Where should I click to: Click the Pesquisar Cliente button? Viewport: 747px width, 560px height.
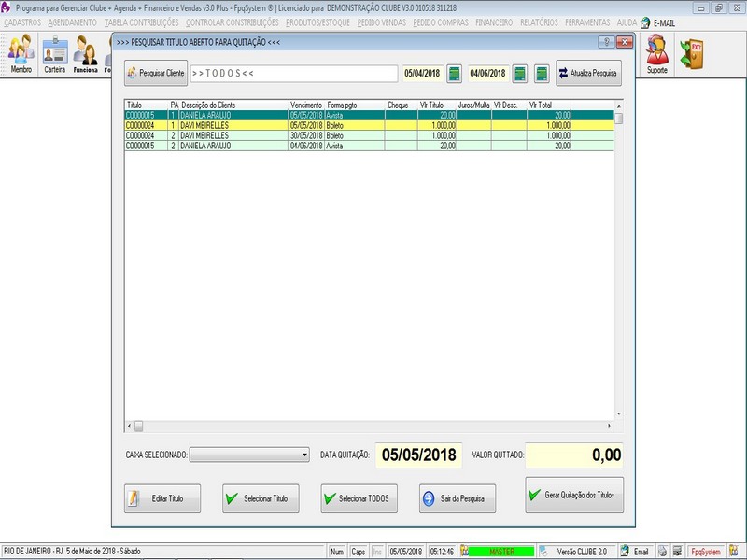tap(156, 74)
